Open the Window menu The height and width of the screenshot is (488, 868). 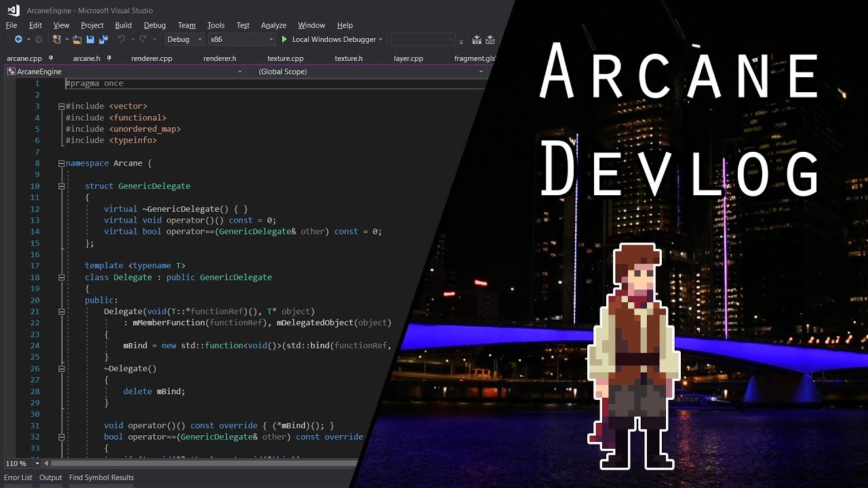(x=311, y=25)
